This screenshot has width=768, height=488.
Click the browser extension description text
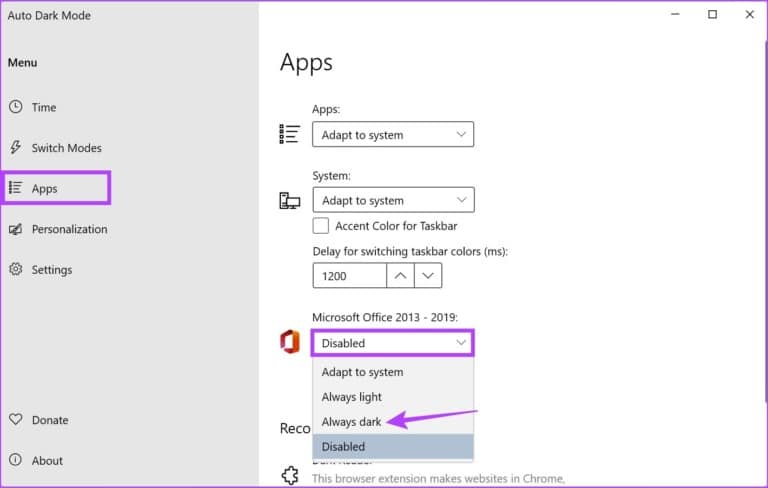438,479
